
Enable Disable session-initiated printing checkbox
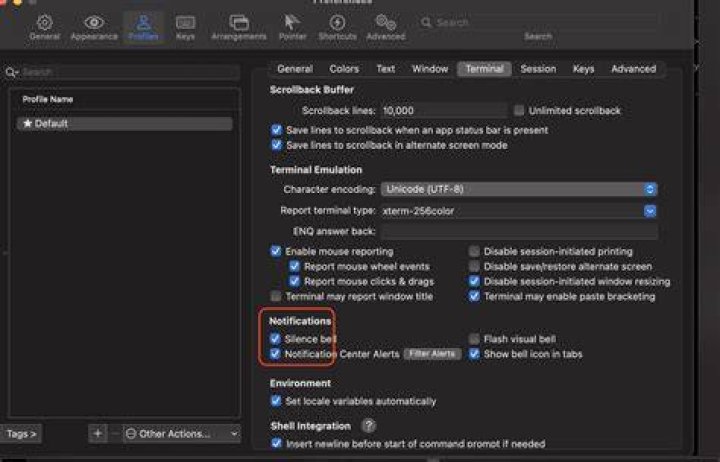474,251
